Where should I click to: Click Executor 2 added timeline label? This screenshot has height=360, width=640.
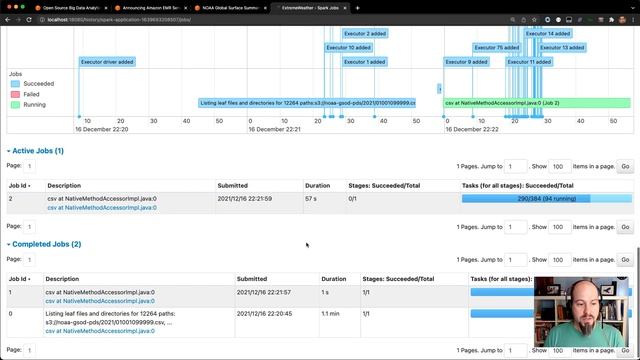[365, 33]
